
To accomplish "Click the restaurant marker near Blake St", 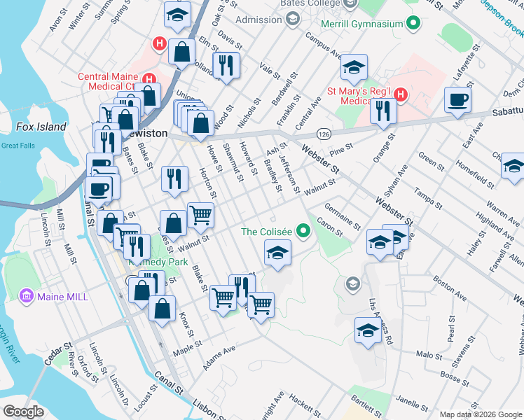I will [x=174, y=181].
